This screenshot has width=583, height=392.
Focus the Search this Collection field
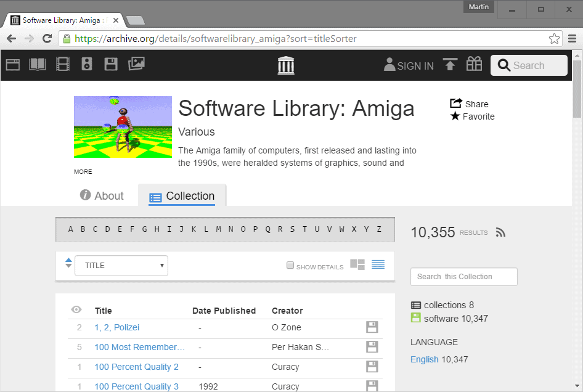(463, 277)
